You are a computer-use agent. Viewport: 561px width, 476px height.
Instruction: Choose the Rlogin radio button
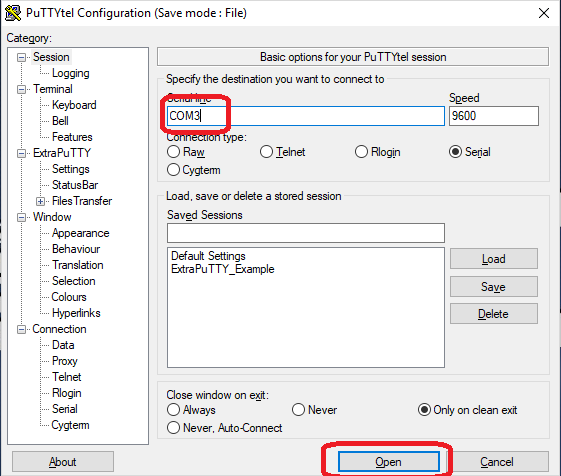pos(361,152)
